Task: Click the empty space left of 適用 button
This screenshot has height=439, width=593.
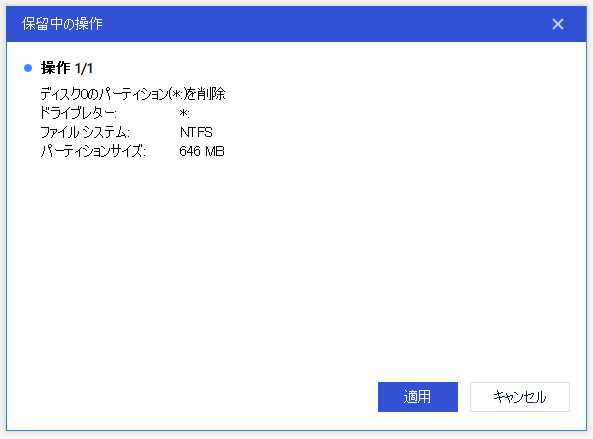Action: pyautogui.click(x=189, y=397)
